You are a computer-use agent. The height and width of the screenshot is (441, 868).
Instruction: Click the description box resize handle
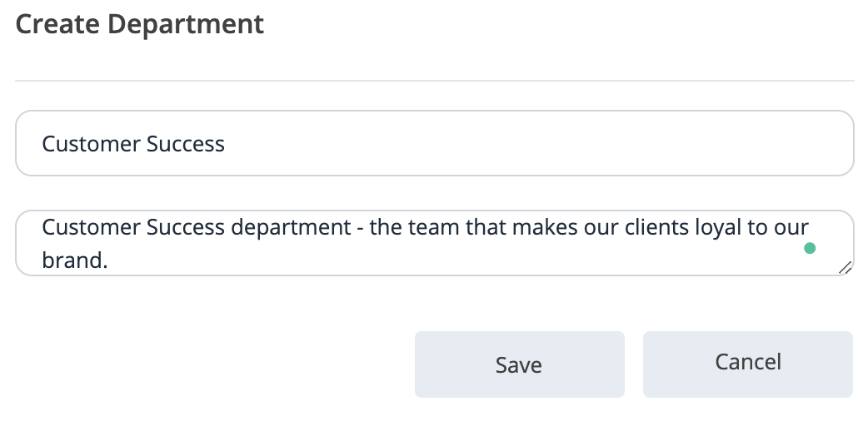coord(845,266)
